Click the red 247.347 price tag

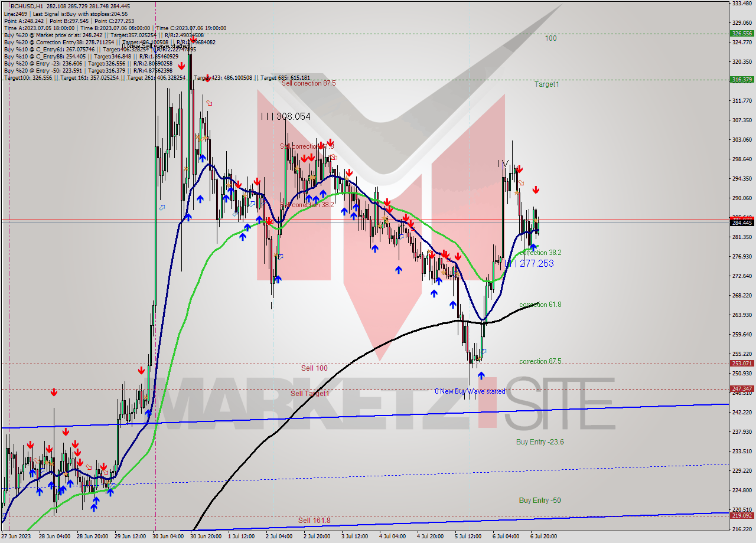pos(742,389)
